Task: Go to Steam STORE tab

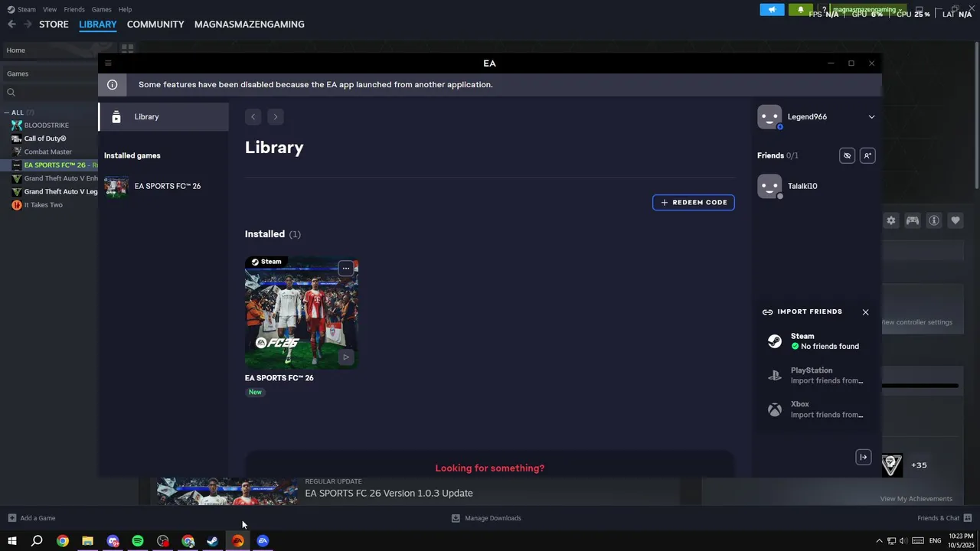Action: coord(54,24)
